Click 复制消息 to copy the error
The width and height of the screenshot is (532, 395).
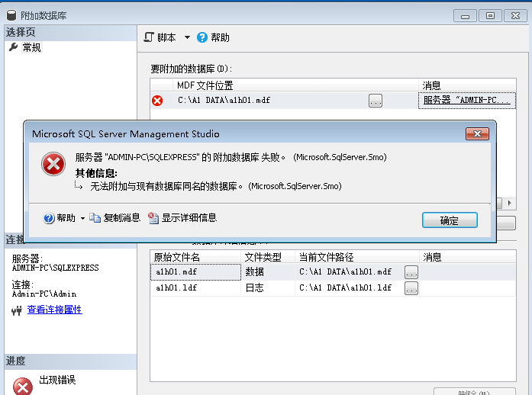(x=115, y=218)
